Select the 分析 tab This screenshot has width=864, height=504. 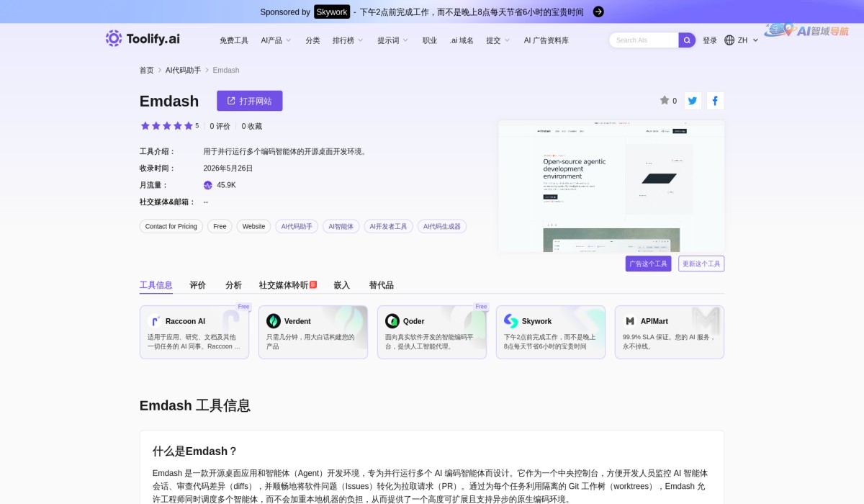pyautogui.click(x=233, y=285)
